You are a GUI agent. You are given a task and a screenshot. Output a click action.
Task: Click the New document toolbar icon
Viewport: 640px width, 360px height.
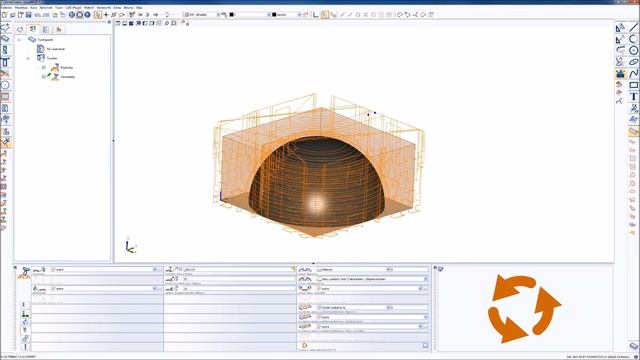[x=5, y=15]
